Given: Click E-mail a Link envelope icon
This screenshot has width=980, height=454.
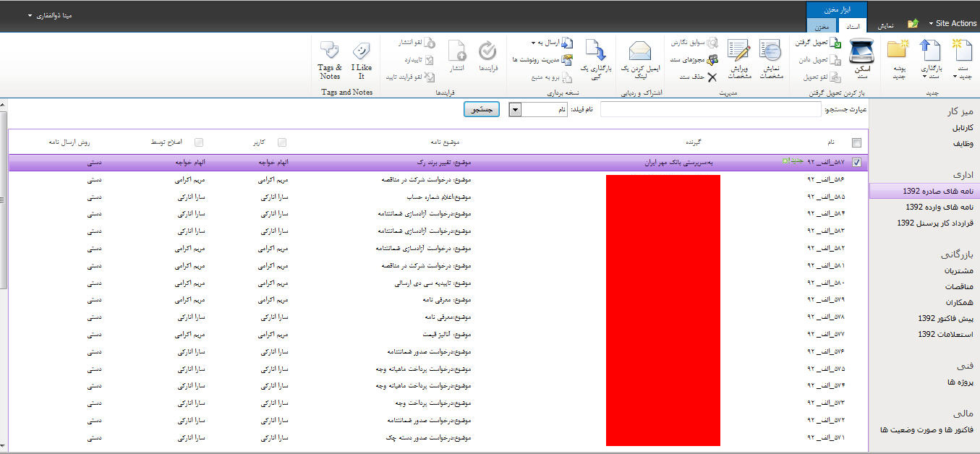Looking at the screenshot, I should [x=640, y=51].
